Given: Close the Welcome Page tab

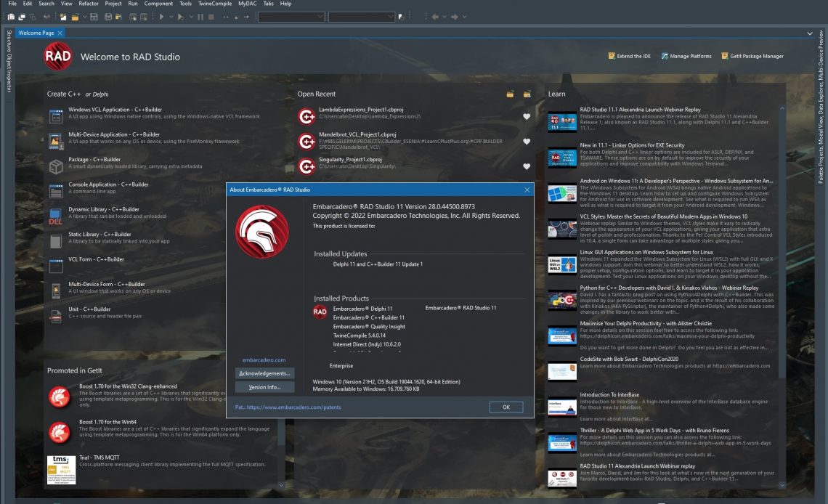Looking at the screenshot, I should click(60, 33).
